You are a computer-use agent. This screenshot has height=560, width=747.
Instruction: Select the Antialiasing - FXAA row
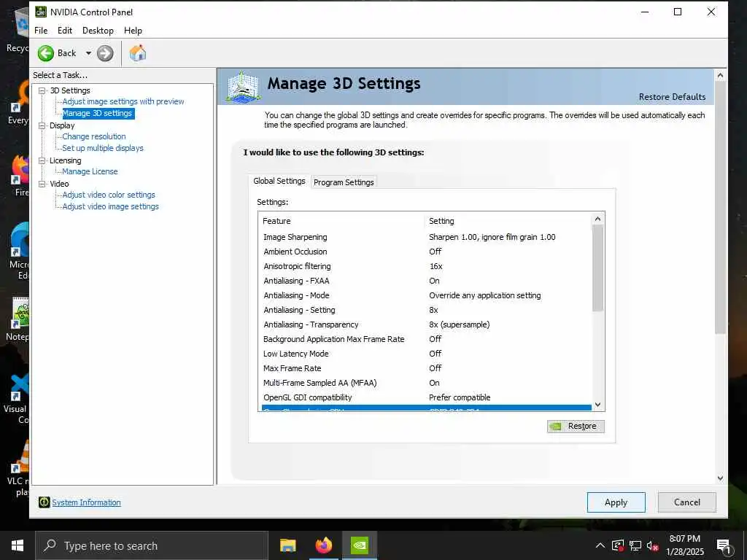[426, 281]
